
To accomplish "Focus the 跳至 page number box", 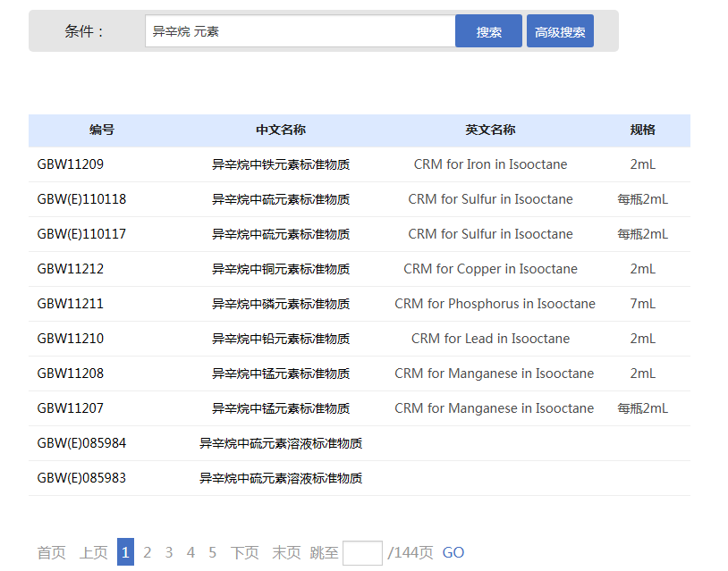I will pos(362,553).
